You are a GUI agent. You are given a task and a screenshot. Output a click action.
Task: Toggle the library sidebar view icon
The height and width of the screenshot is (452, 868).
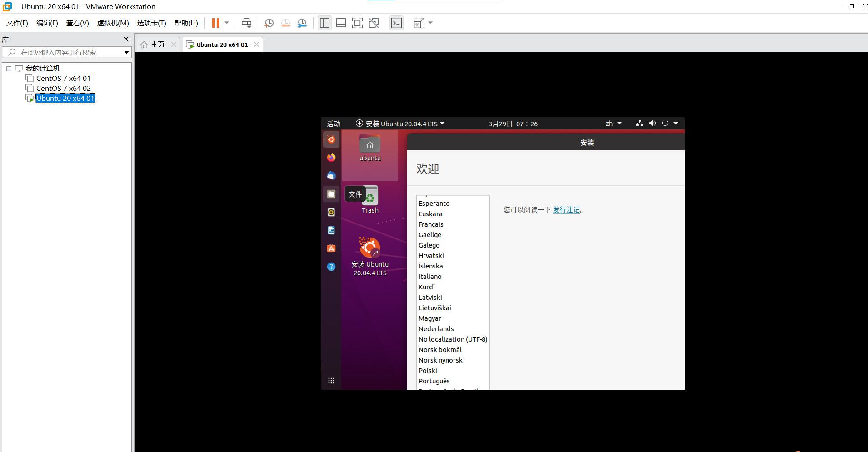324,23
